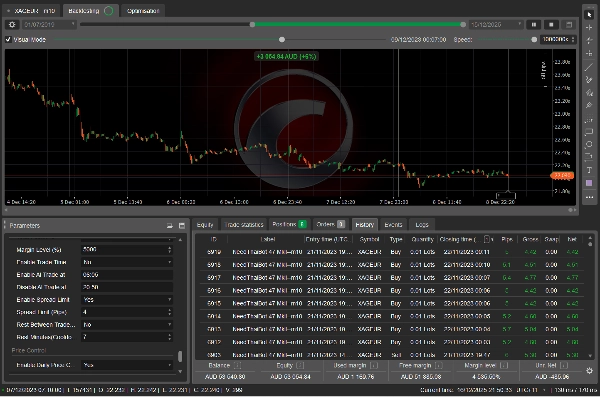Sort history by Symbol column header
The image size is (600, 397).
(x=369, y=239)
